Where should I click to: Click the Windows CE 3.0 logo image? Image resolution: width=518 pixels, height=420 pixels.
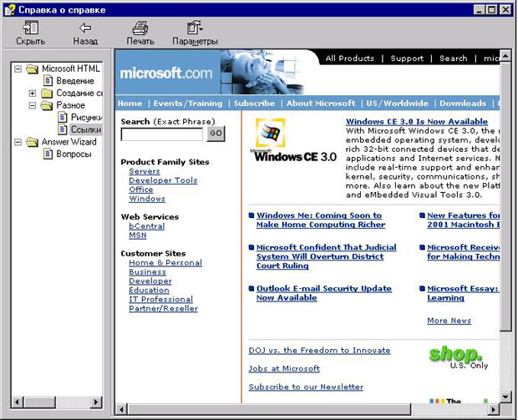(293, 140)
